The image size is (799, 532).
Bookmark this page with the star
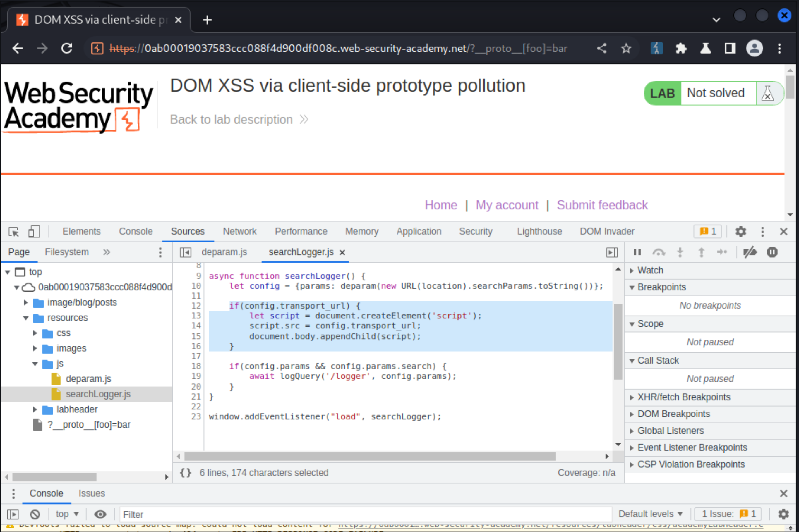(x=626, y=49)
